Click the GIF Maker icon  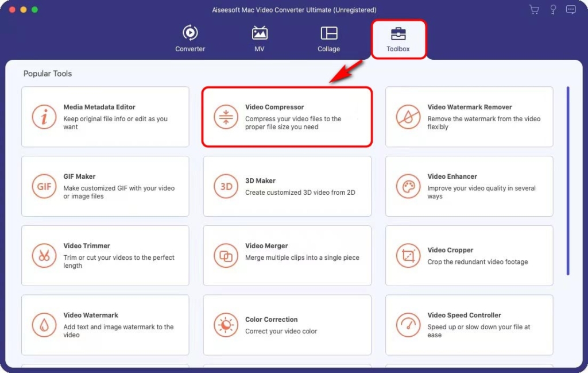click(44, 186)
